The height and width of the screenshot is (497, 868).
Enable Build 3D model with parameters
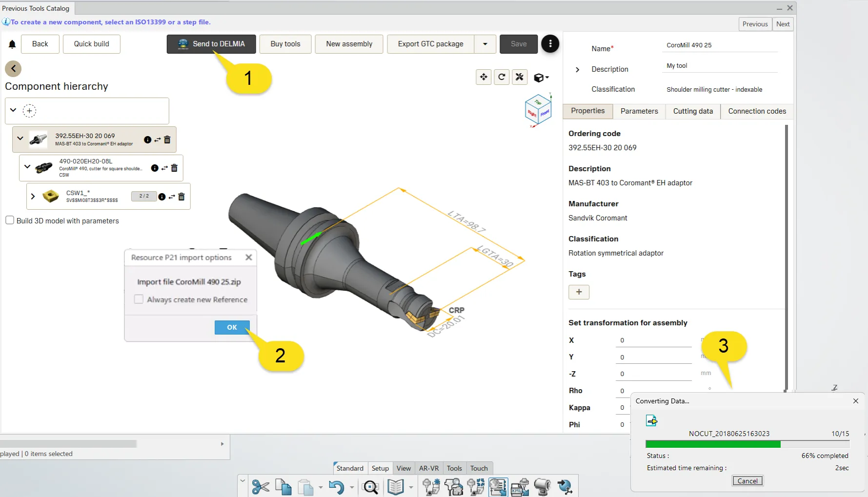pos(10,220)
